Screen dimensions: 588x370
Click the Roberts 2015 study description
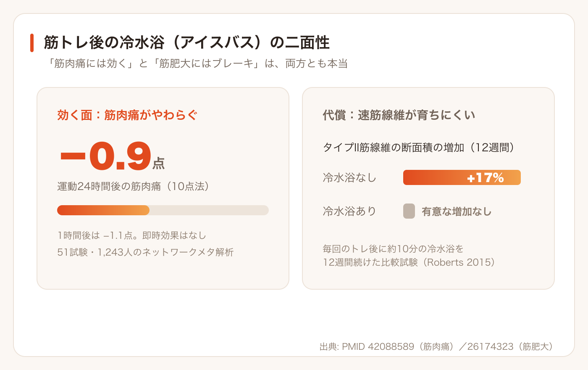point(409,256)
